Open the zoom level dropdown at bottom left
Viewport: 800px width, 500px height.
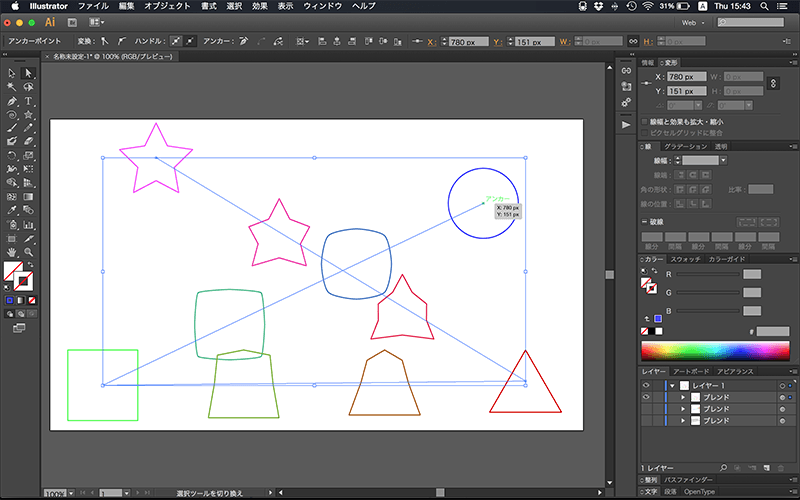point(71,493)
